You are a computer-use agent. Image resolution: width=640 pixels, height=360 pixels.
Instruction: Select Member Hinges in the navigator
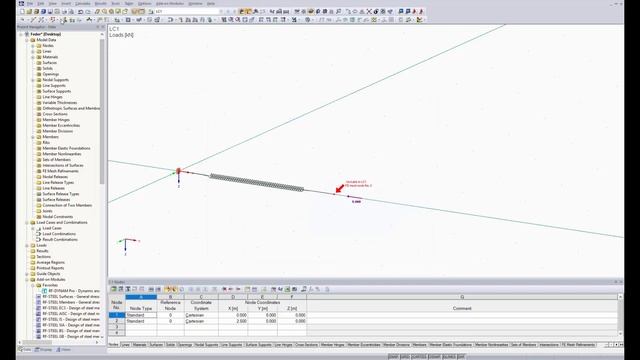point(56,120)
